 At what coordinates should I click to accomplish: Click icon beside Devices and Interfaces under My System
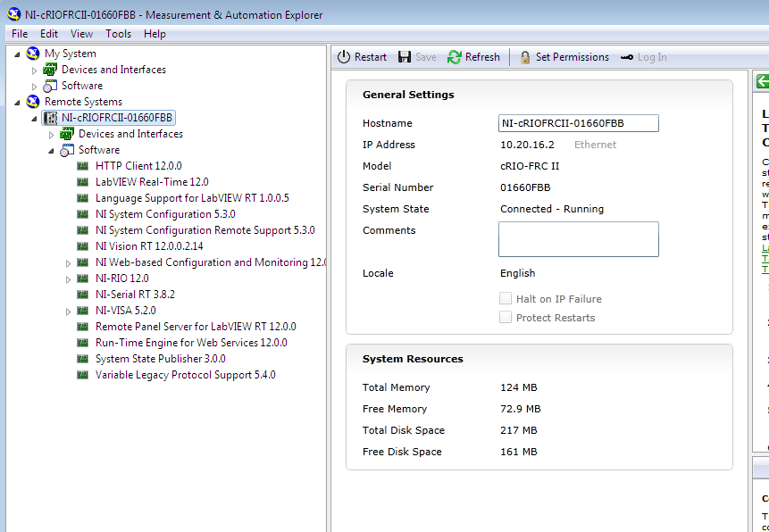point(50,70)
